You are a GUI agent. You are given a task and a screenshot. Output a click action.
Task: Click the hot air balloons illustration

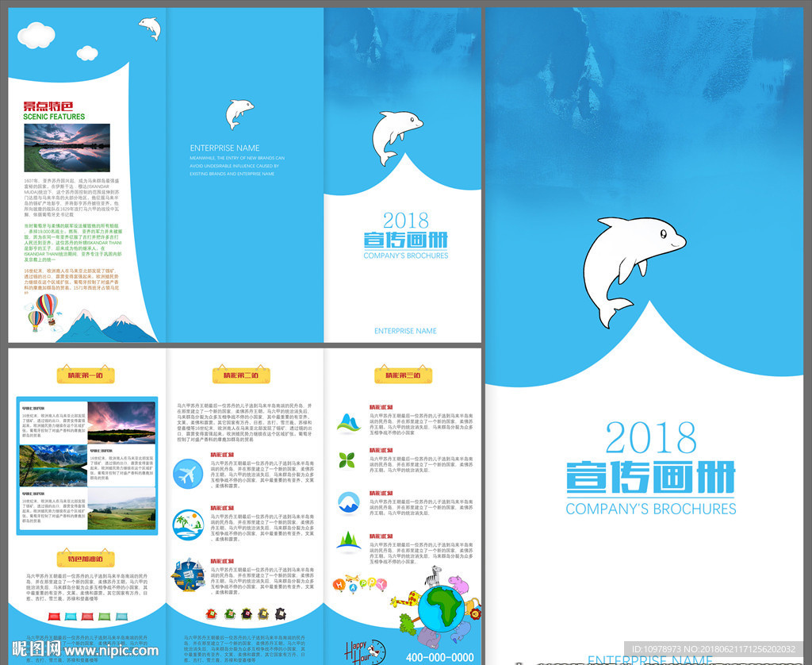click(44, 312)
